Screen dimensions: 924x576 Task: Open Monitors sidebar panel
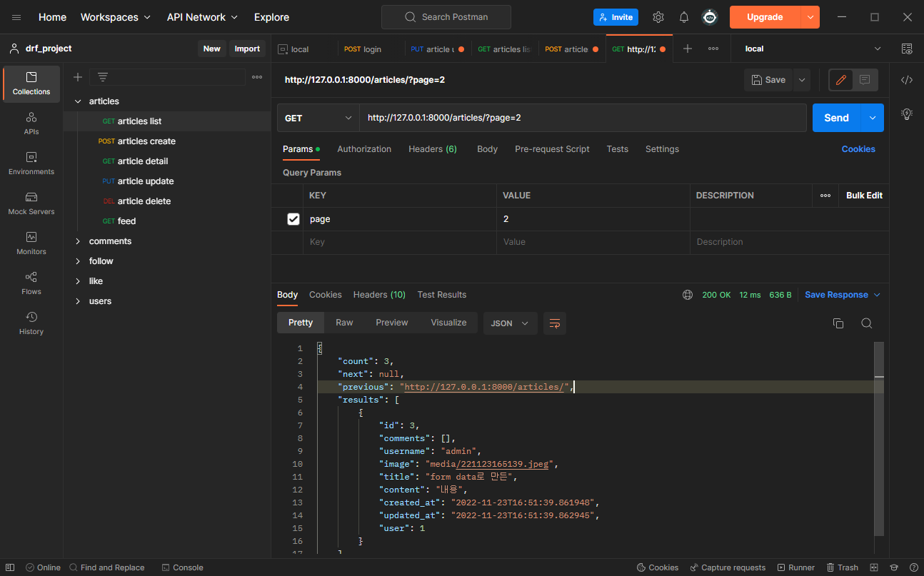tap(31, 243)
